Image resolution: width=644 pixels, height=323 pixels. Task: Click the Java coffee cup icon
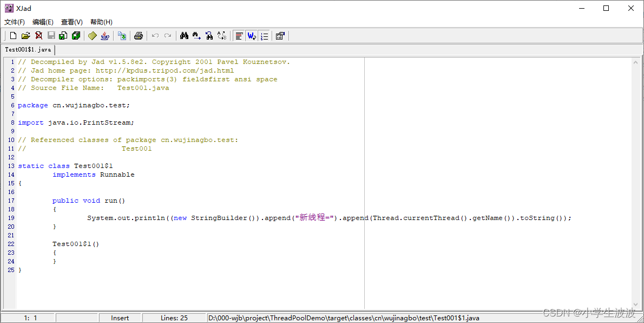pos(105,36)
